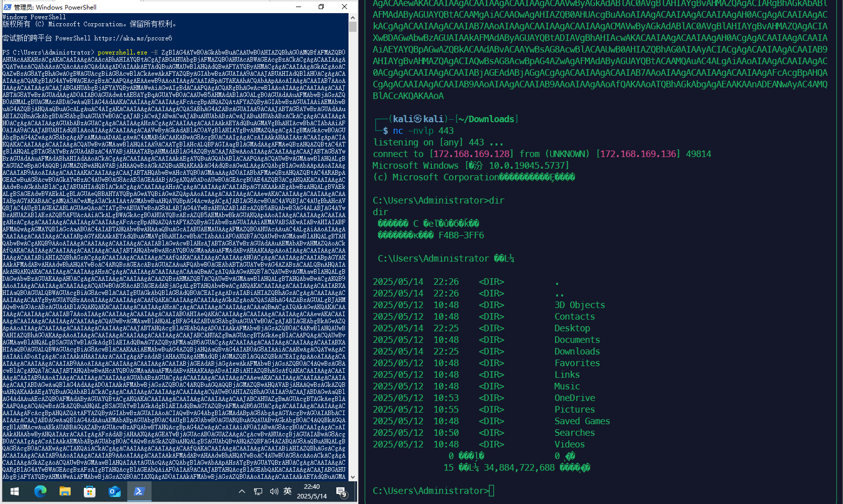This screenshot has height=504, width=843.
Task: Select the PowerShell taskbar icon
Action: pos(139,491)
